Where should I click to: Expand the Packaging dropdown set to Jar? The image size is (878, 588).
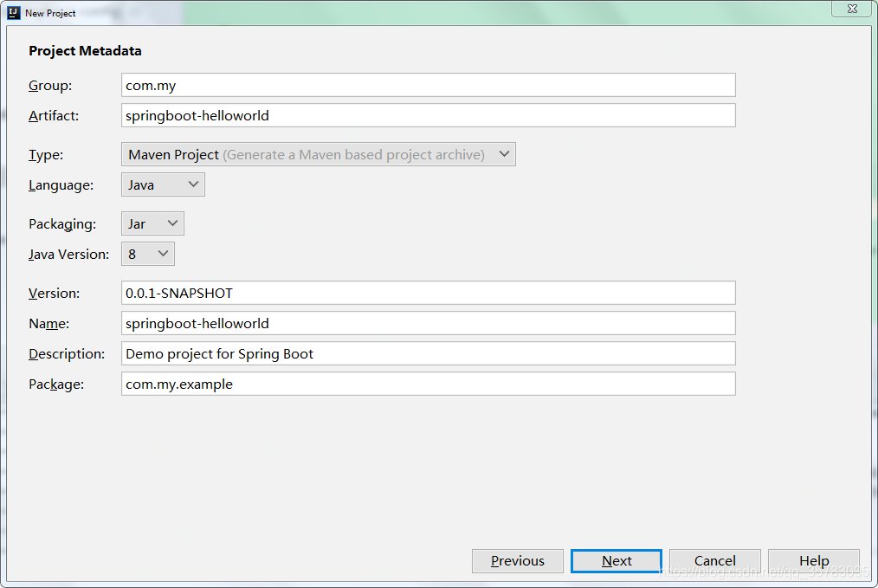point(152,224)
